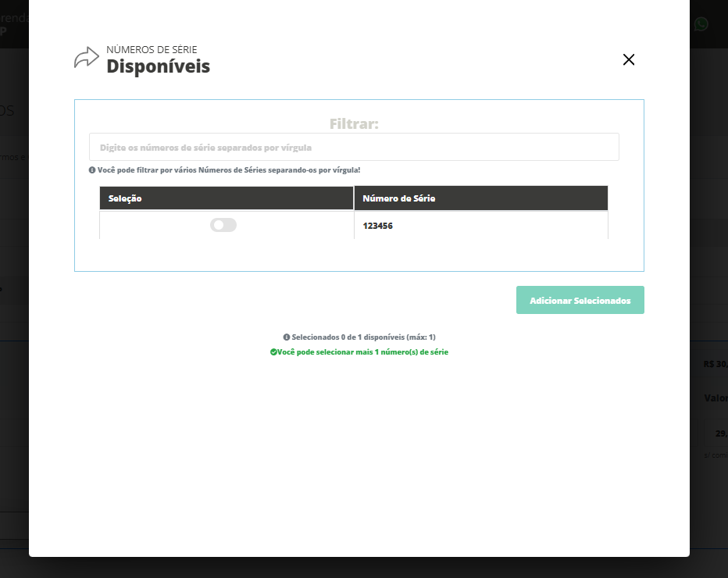Screen dimensions: 728x578
Task: Click the share arrow icon beside Disponíveis
Action: point(87,58)
